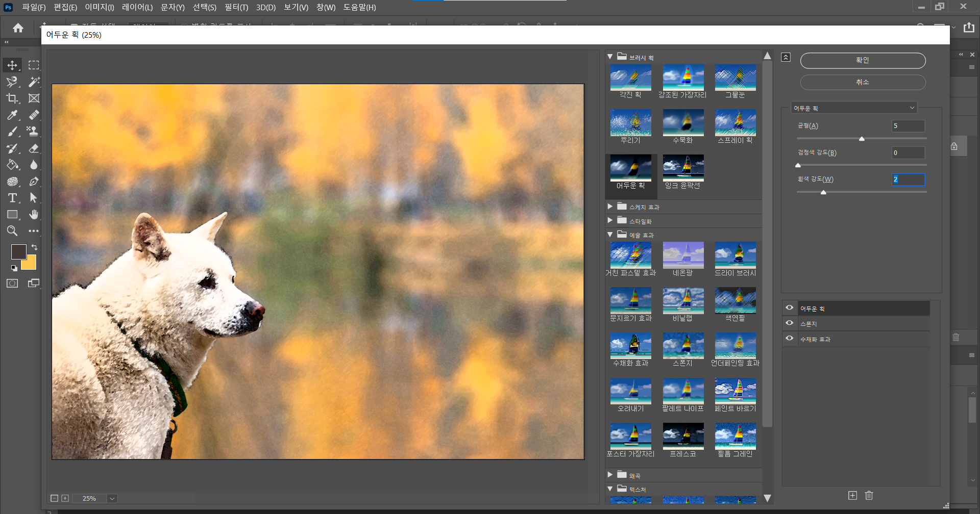This screenshot has width=980, height=514.
Task: Select the Move tool
Action: click(12, 65)
